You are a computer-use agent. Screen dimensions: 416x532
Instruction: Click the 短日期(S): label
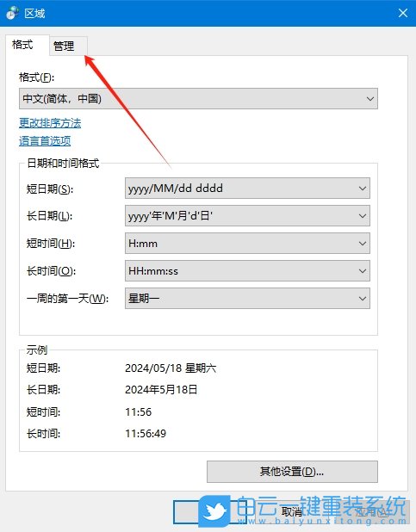50,189
